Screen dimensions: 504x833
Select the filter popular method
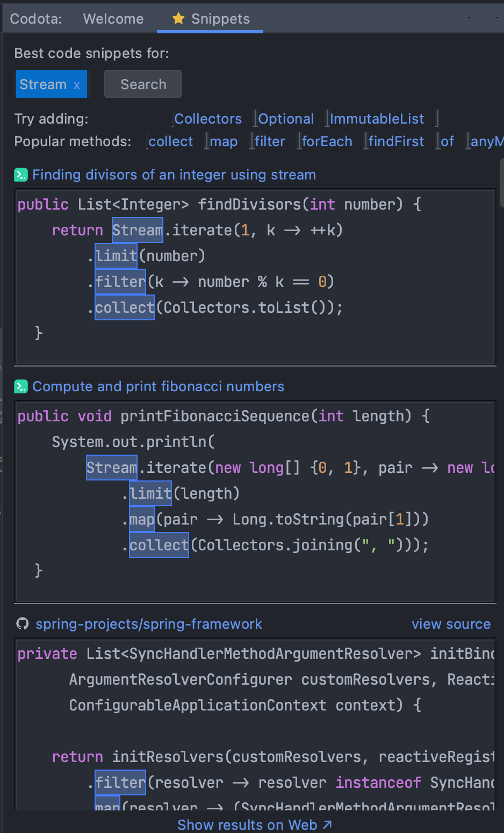270,141
